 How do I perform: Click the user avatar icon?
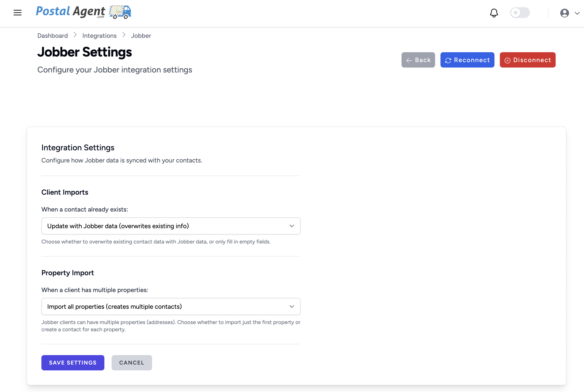coord(564,13)
